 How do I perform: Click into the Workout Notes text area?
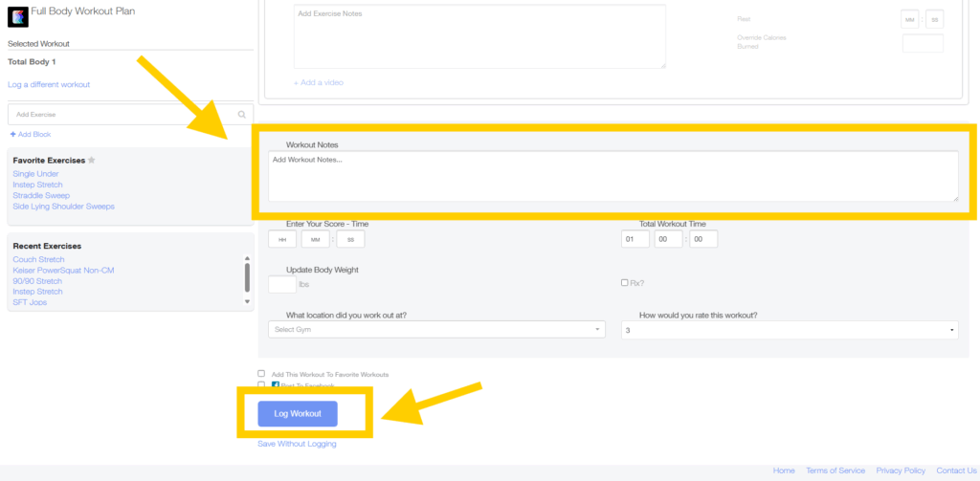pyautogui.click(x=612, y=177)
